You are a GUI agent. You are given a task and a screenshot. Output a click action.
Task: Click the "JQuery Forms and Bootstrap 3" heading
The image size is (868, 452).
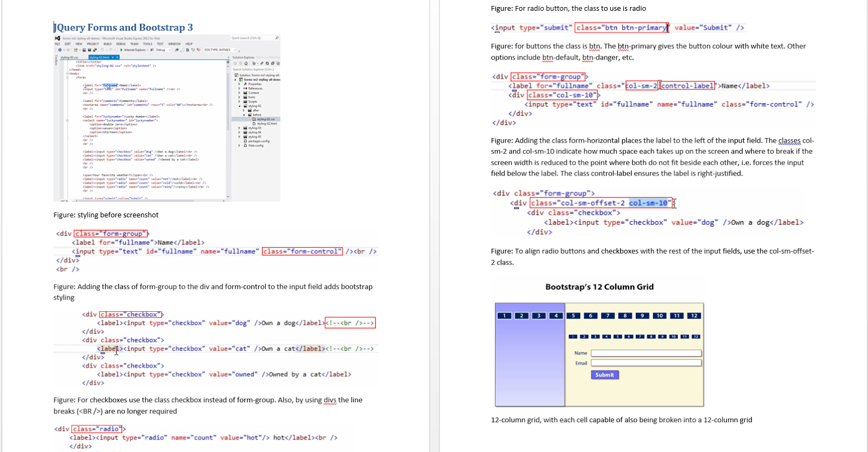(124, 27)
